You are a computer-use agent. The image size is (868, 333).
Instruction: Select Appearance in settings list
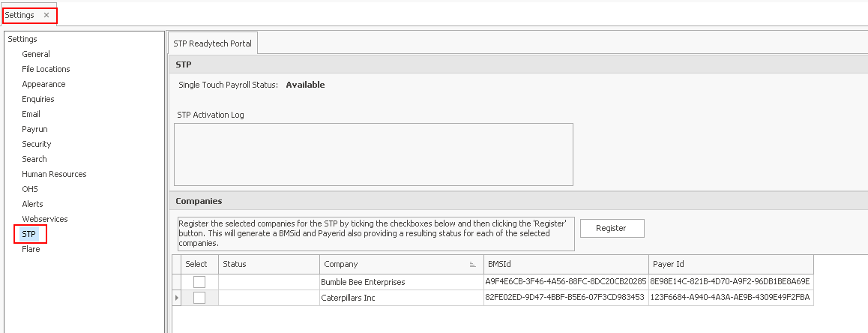(x=43, y=84)
